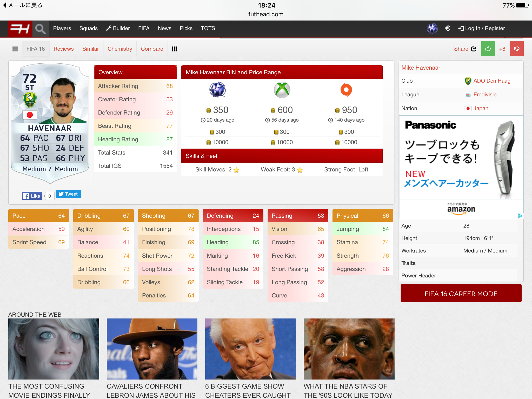Image resolution: width=532 pixels, height=399 pixels.
Task: Open the list view icon beside FIFA 16
Action: point(15,49)
